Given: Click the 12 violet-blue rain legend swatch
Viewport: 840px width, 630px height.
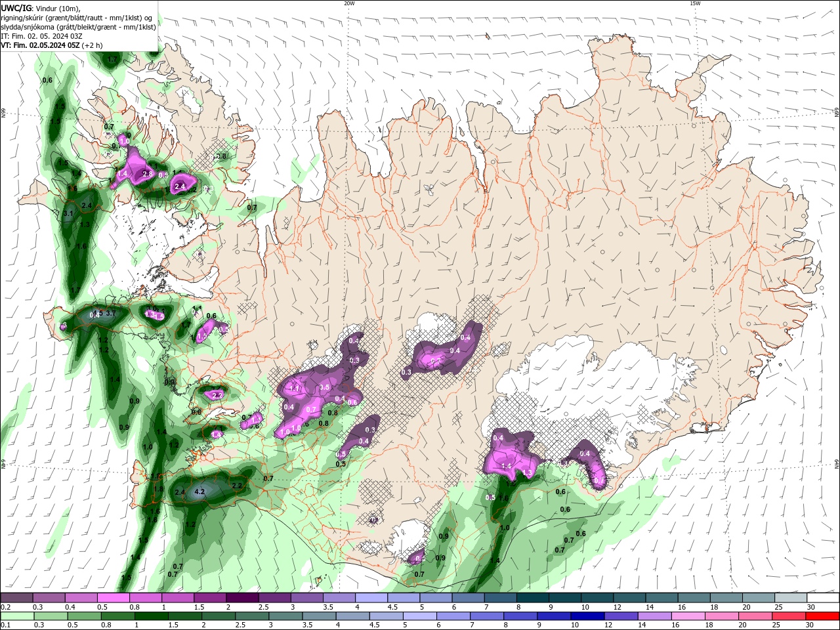Looking at the screenshot, I should 621,616.
